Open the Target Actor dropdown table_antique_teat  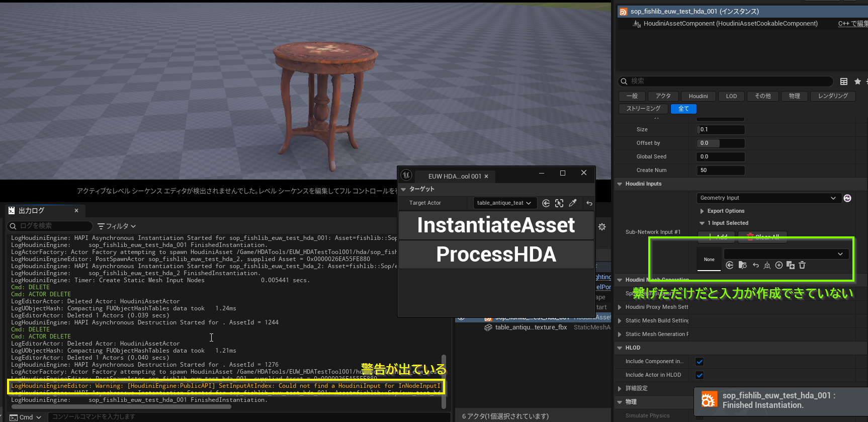pos(504,203)
